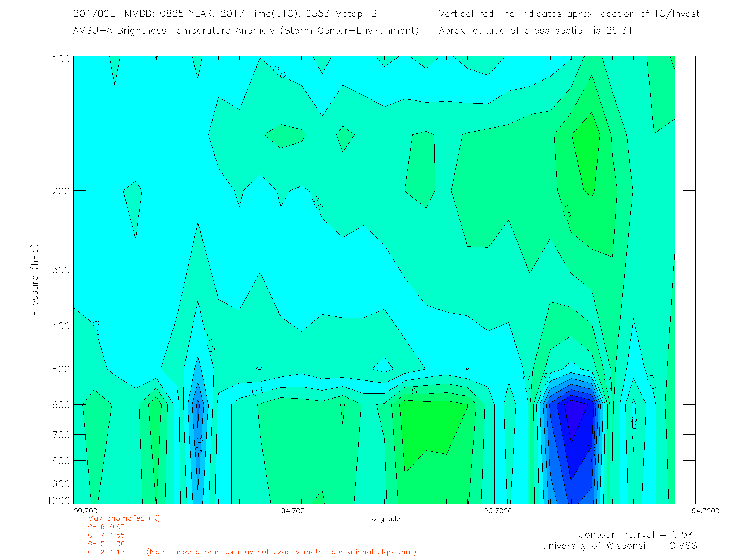Click the 99.7000 longitude tick label

[498, 511]
